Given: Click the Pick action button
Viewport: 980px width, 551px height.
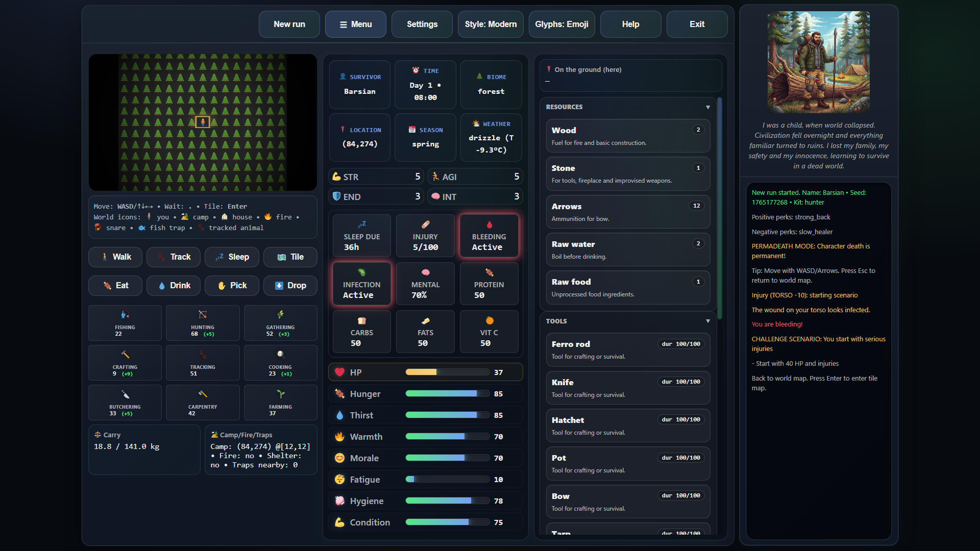Looking at the screenshot, I should (x=231, y=285).
